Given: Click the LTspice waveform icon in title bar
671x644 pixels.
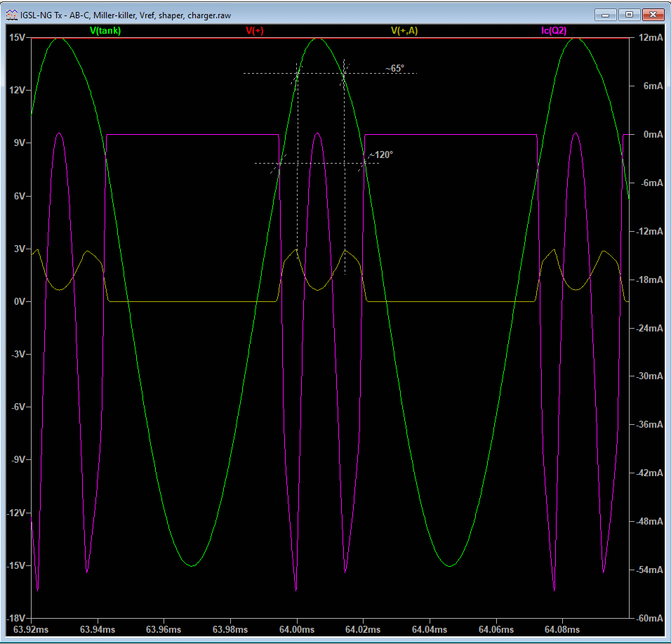Looking at the screenshot, I should click(12, 15).
